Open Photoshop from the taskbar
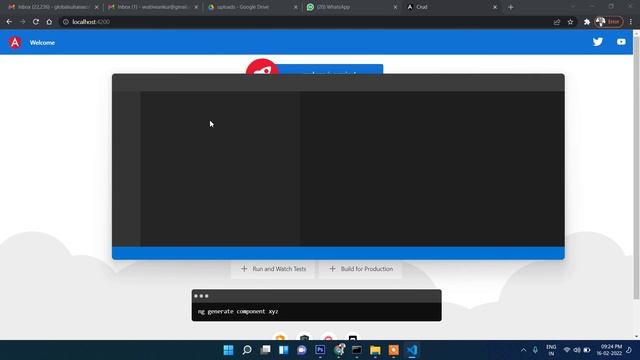This screenshot has width=640, height=360. 320,350
